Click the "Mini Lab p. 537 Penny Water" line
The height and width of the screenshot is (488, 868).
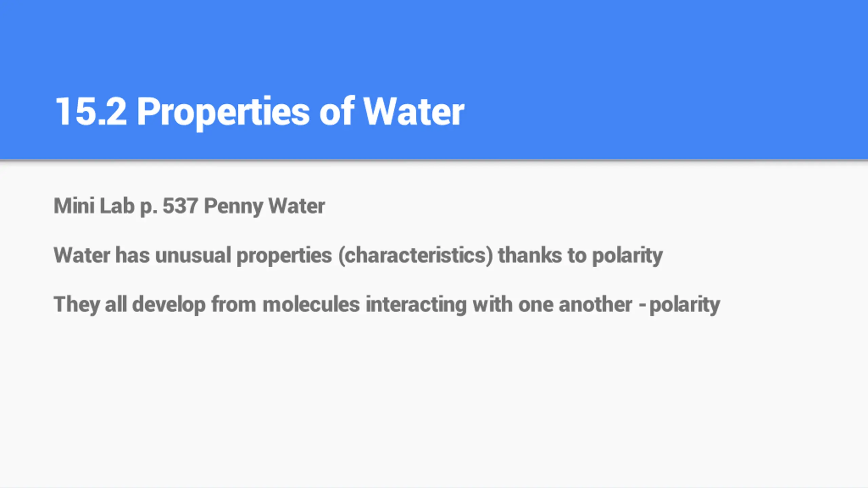pyautogui.click(x=189, y=206)
